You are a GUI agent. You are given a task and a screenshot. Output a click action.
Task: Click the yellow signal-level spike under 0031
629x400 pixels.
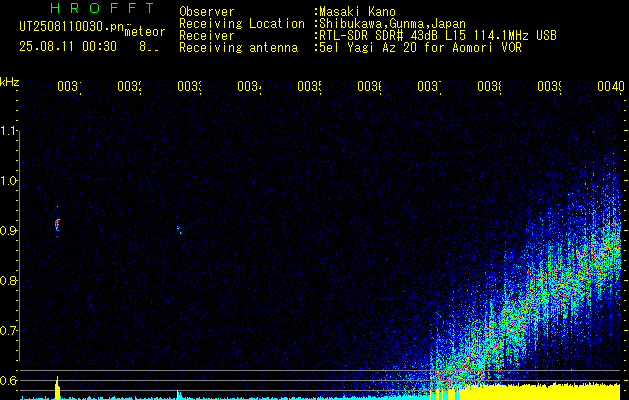pyautogui.click(x=57, y=388)
